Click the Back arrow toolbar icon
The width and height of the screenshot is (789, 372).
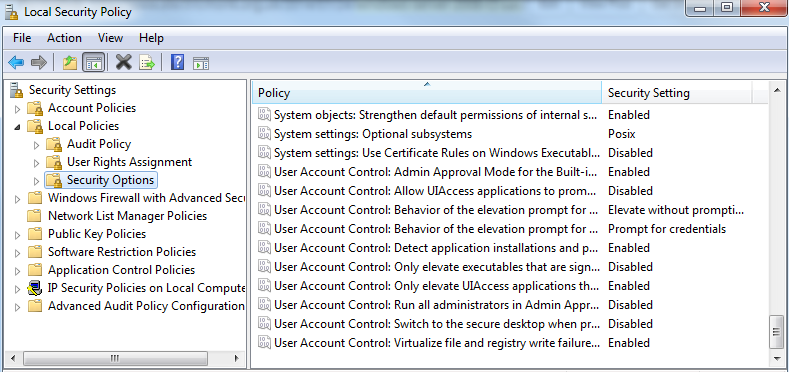point(16,63)
